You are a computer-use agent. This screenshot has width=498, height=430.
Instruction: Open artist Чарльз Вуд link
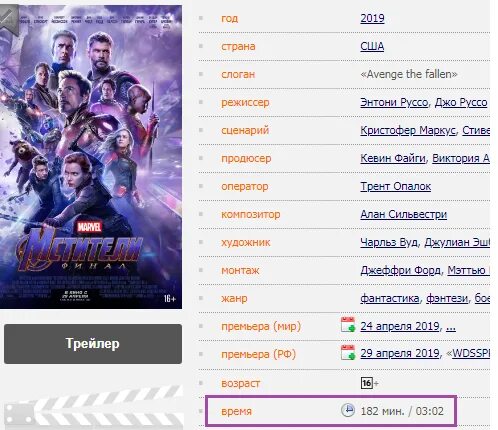389,242
